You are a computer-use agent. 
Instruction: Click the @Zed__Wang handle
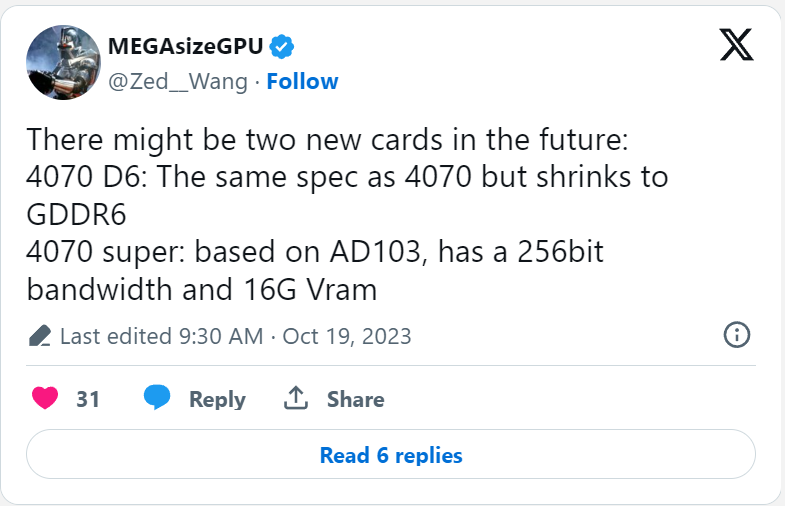click(x=178, y=82)
